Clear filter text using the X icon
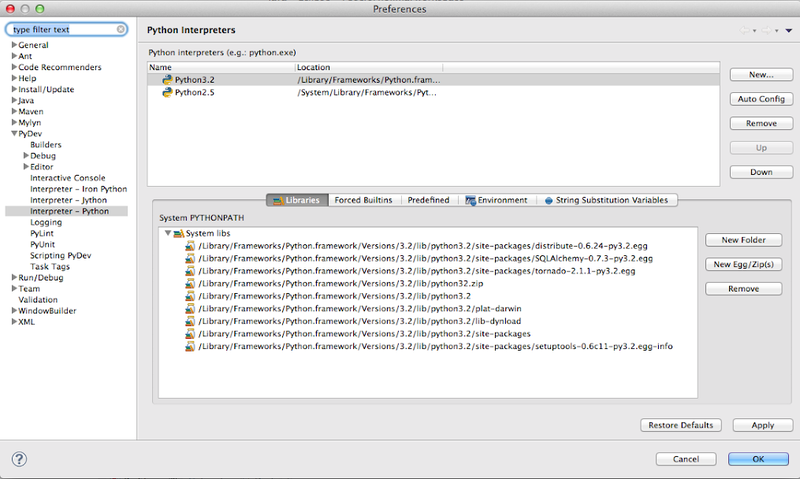The width and height of the screenshot is (800, 479). [x=121, y=30]
